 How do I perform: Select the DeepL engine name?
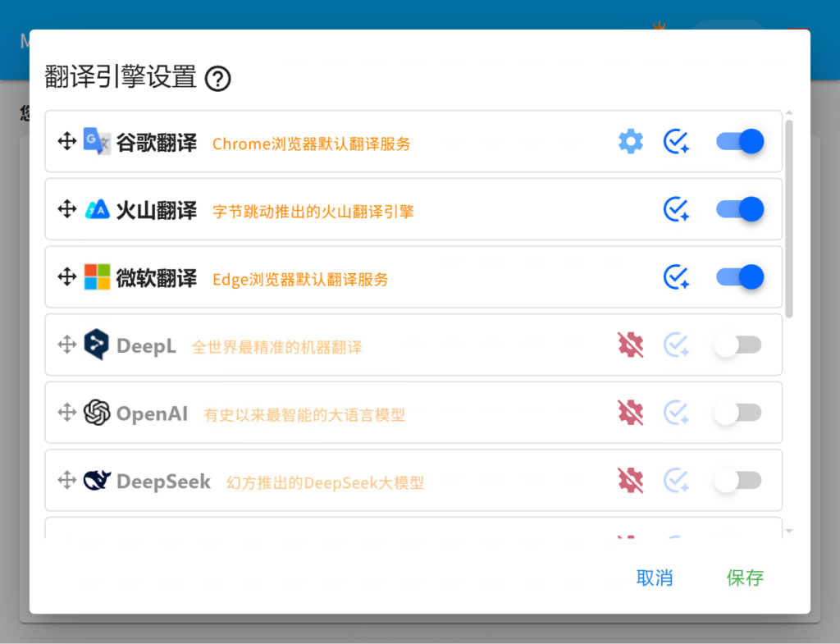tap(146, 346)
